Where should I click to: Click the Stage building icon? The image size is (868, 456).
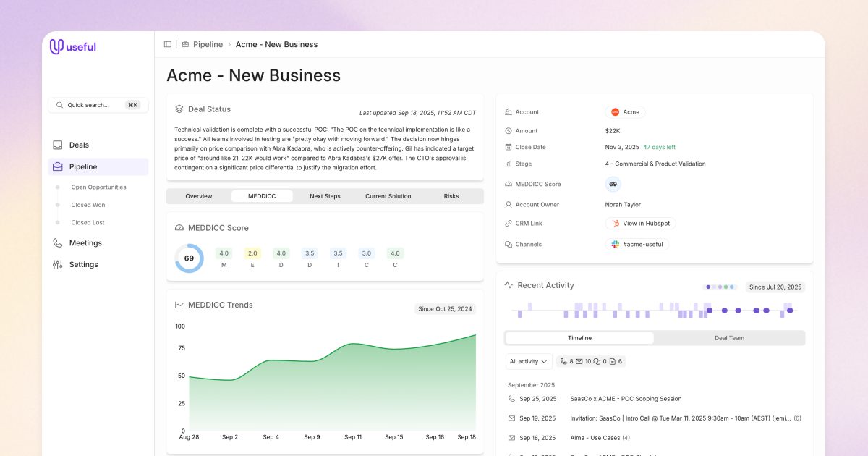(x=509, y=164)
